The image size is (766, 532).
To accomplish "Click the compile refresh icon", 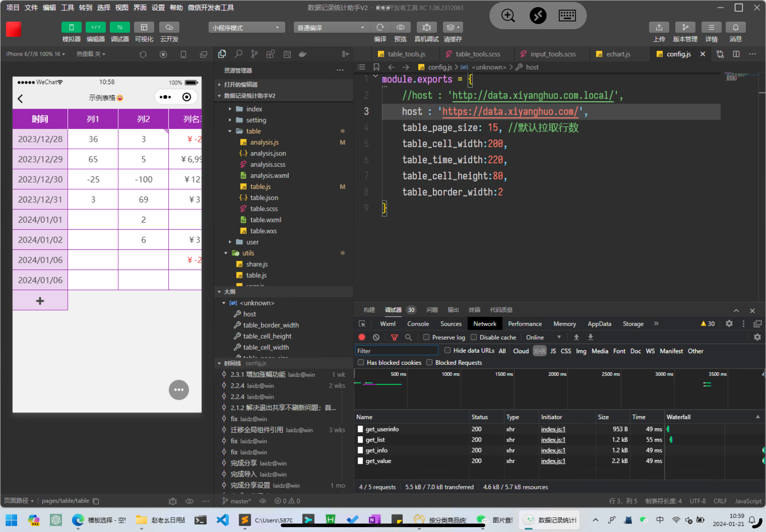I will pos(380,28).
